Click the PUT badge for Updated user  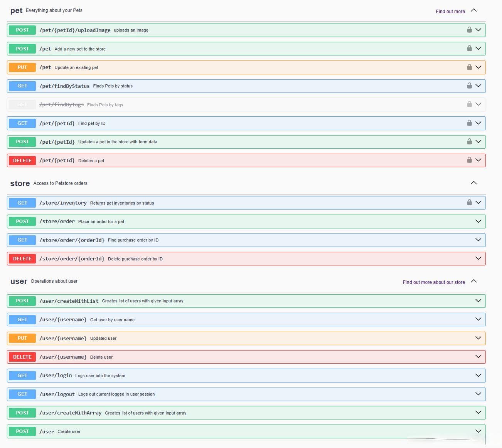pyautogui.click(x=22, y=338)
